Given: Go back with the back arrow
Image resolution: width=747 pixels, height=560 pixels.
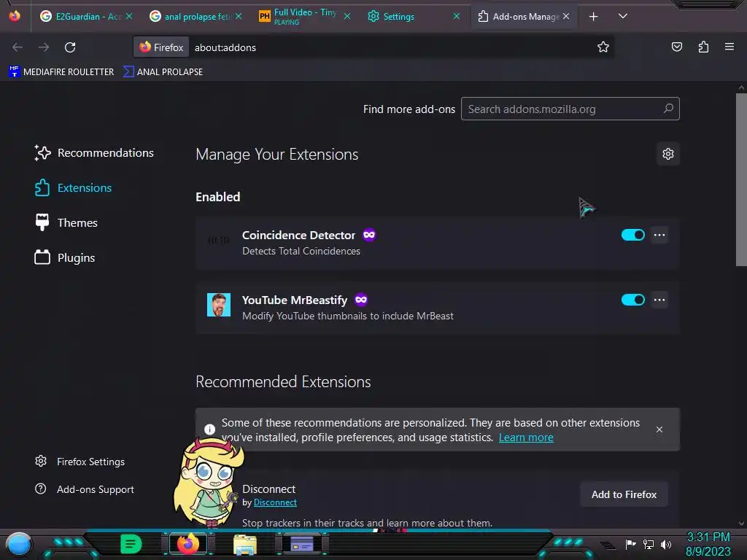Looking at the screenshot, I should point(18,47).
